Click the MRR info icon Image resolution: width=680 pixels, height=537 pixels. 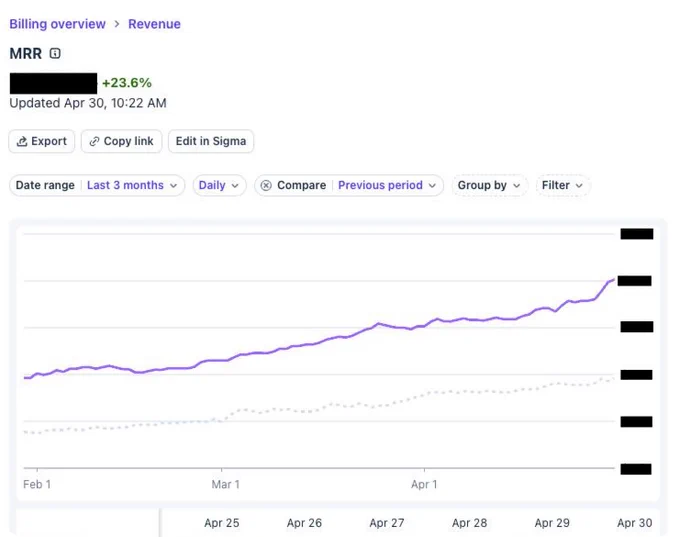[x=55, y=53]
